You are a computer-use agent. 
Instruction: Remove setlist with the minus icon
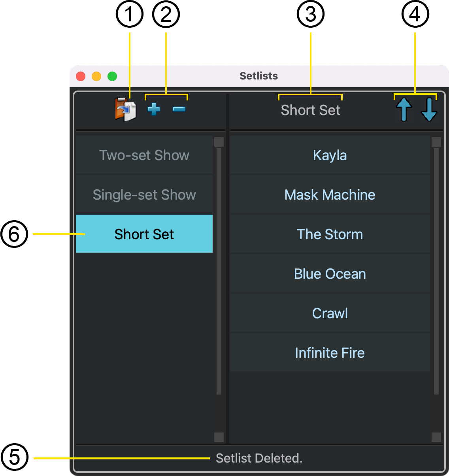(x=179, y=109)
